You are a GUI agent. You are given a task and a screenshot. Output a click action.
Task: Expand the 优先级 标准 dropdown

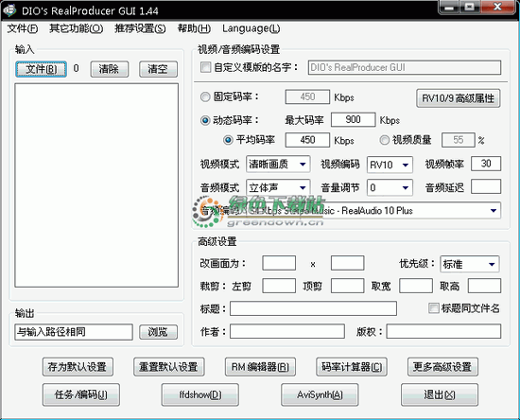click(x=470, y=264)
